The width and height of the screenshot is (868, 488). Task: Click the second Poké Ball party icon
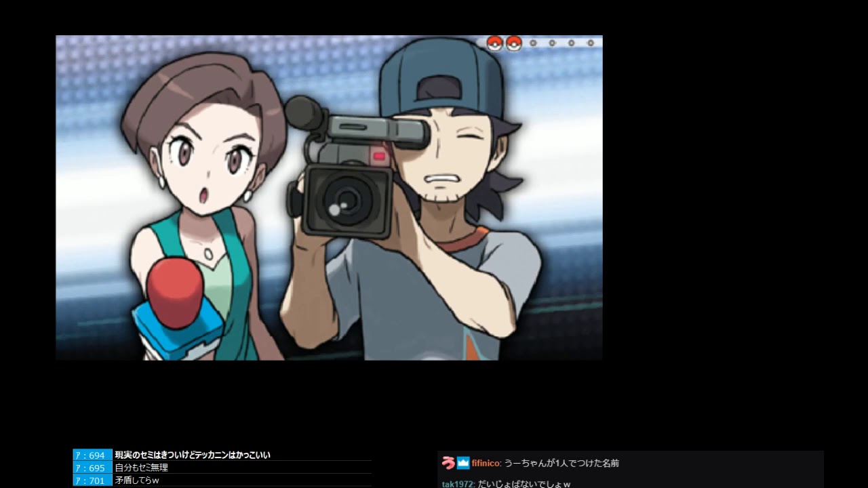(x=514, y=43)
